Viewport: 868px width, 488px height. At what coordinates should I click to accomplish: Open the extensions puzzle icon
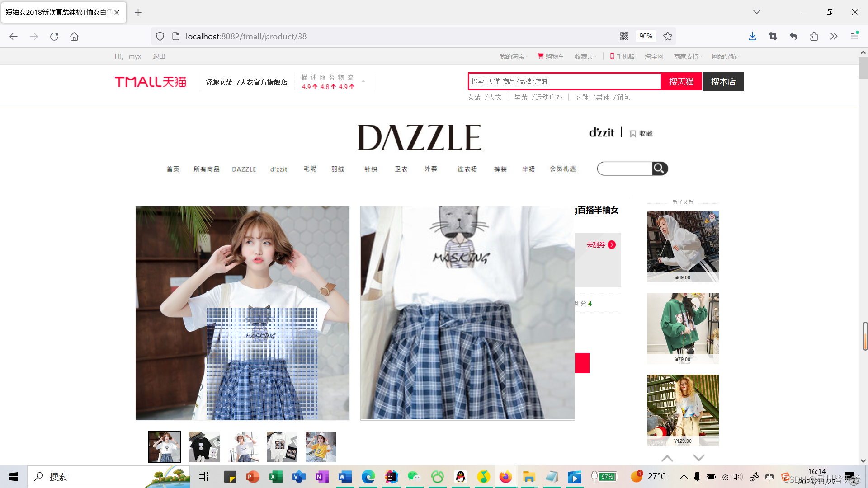pyautogui.click(x=814, y=36)
